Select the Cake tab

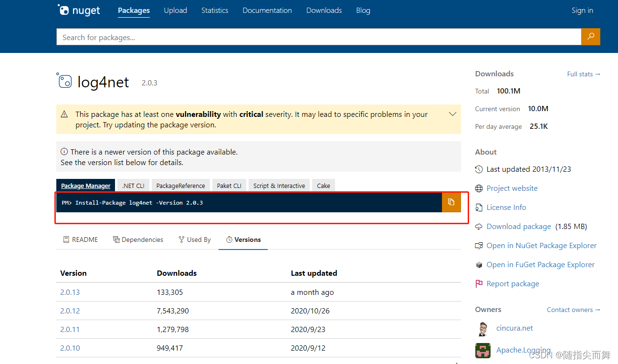[x=324, y=186]
